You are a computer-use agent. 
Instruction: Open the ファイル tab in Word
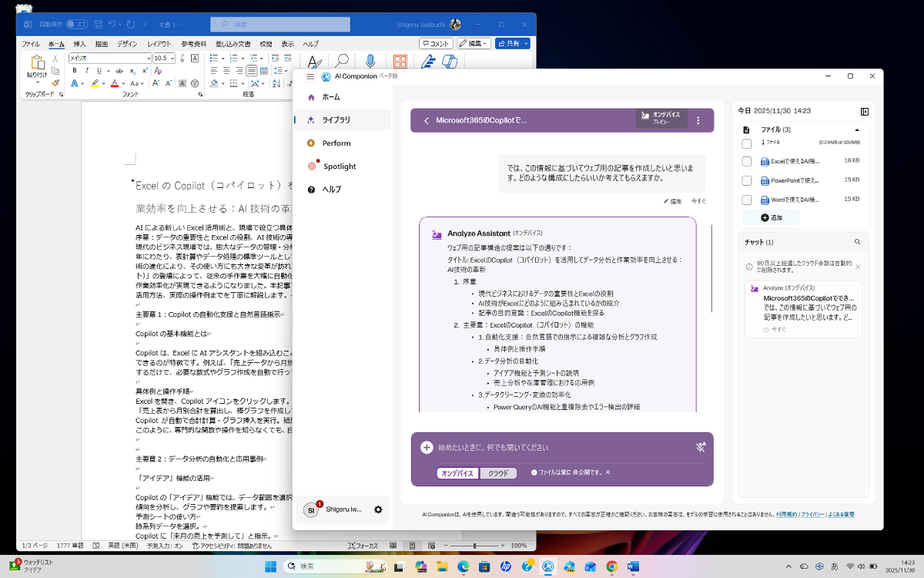31,44
